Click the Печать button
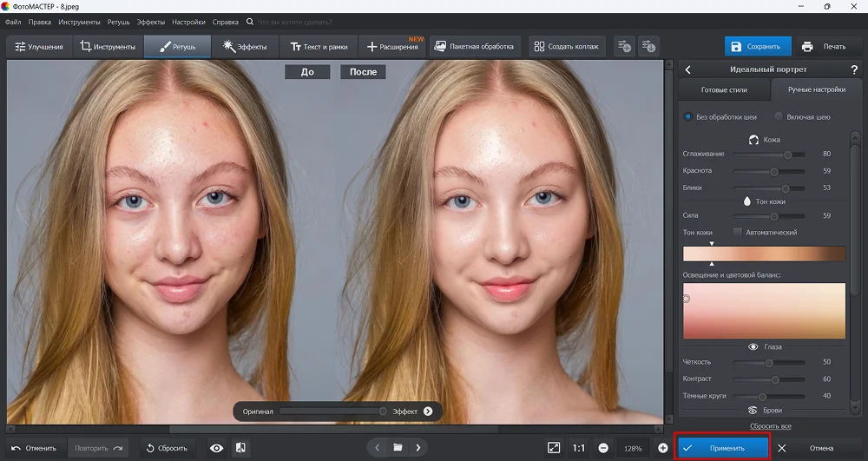Viewport: 868px width, 461px height. [x=826, y=47]
